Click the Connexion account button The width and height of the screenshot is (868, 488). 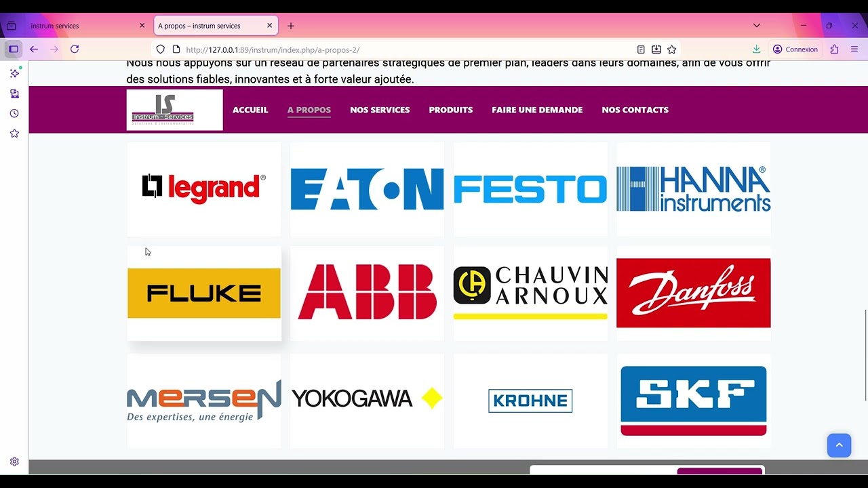coord(795,49)
